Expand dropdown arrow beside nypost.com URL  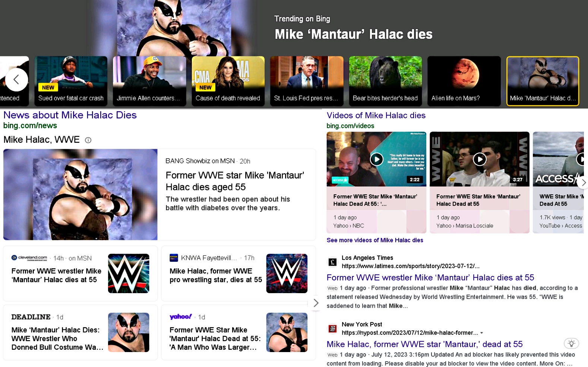pos(482,333)
